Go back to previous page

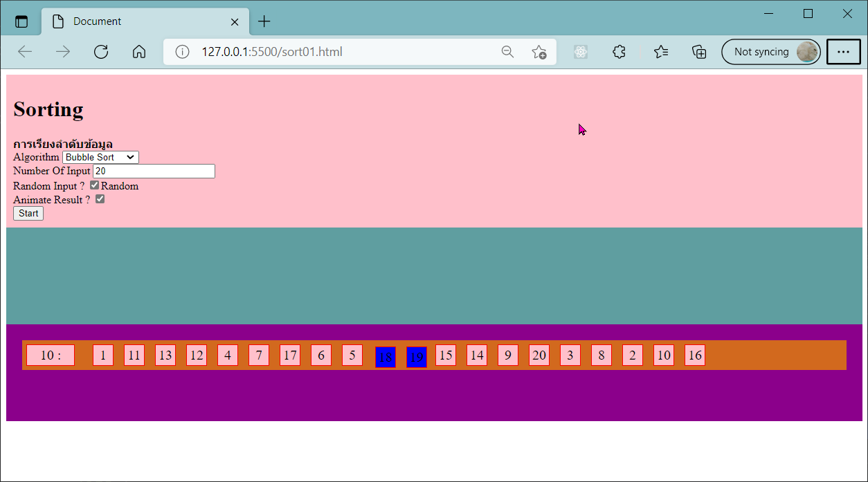pyautogui.click(x=25, y=52)
